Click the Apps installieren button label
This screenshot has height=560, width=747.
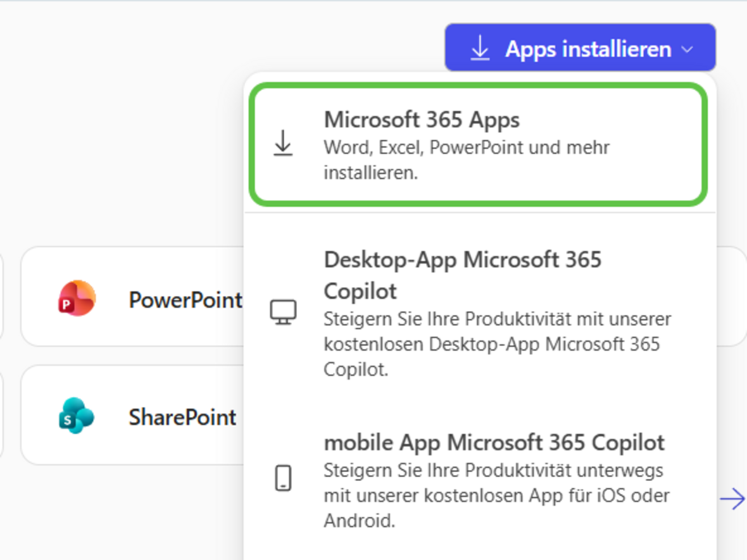(587, 49)
